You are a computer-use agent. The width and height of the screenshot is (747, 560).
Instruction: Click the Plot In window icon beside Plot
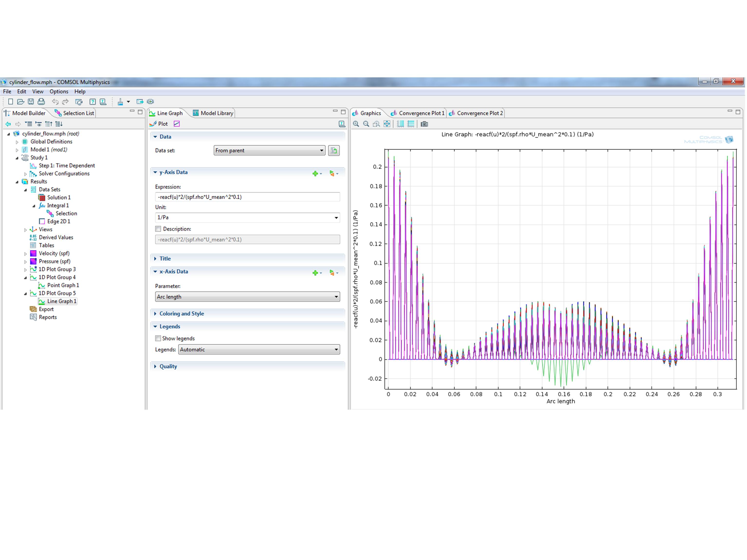click(x=177, y=124)
